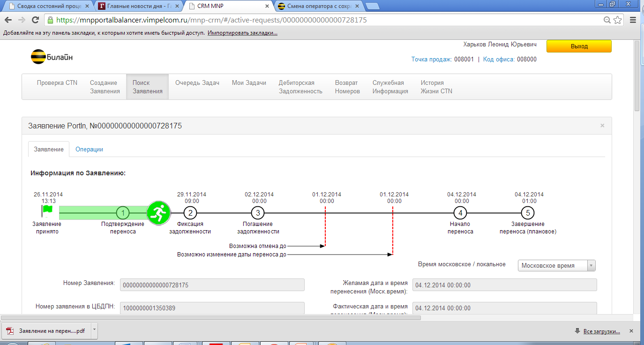
Task: Click the green running-man current-status icon
Action: point(159,213)
